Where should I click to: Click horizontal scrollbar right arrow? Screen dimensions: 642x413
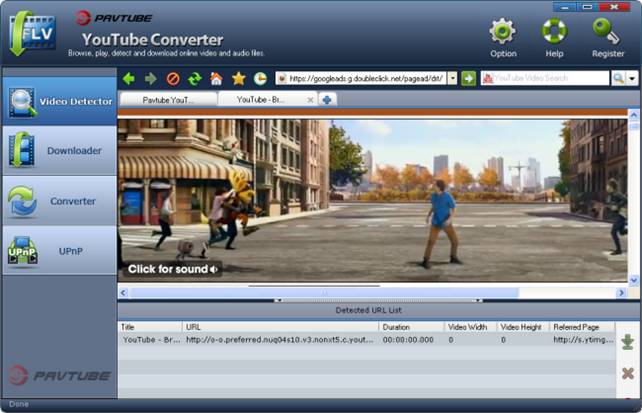(622, 293)
